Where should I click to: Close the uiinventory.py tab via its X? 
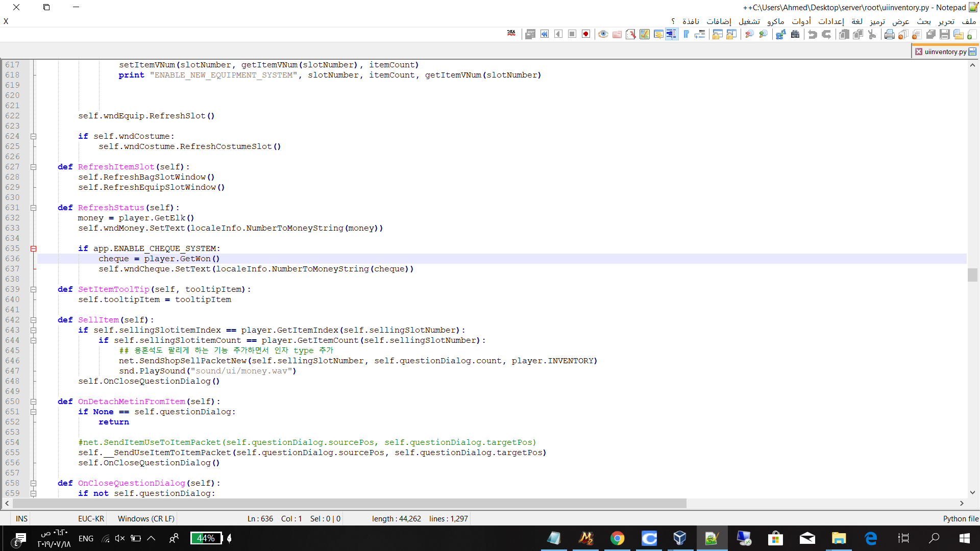pyautogui.click(x=919, y=51)
